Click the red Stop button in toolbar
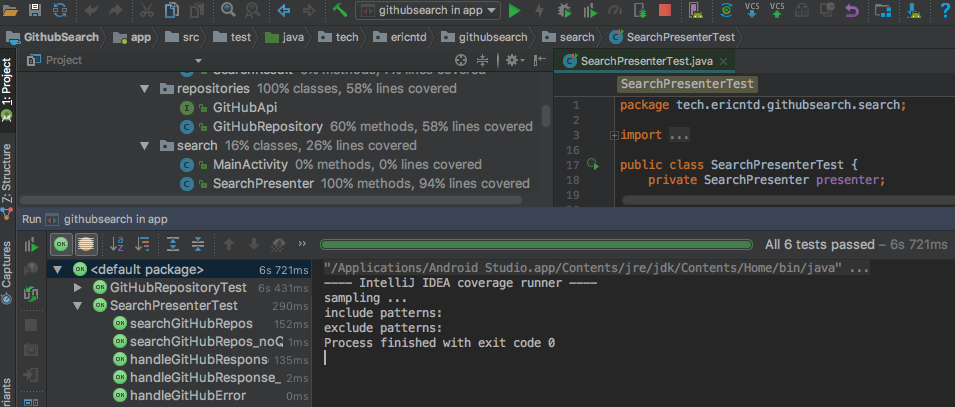This screenshot has height=407, width=955. (x=664, y=10)
